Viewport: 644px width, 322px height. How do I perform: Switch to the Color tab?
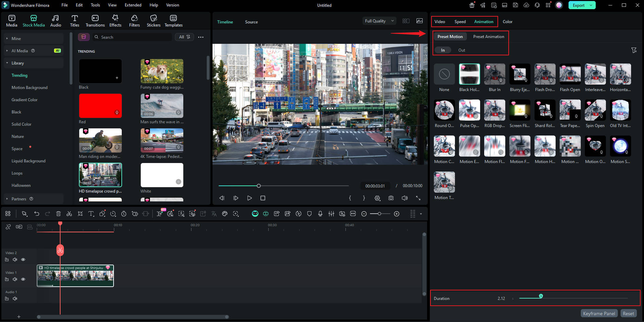[x=507, y=22]
